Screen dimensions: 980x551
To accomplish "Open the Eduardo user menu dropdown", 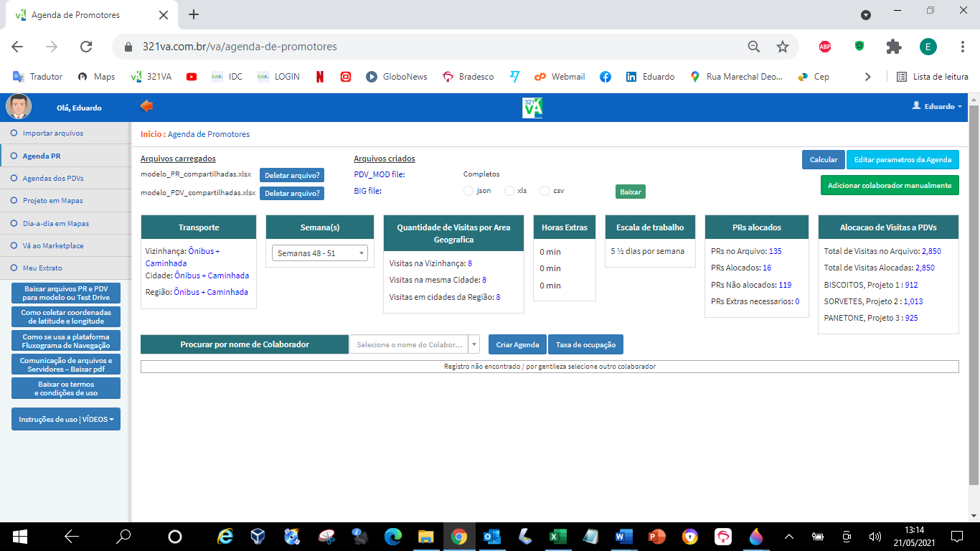I will (x=937, y=106).
